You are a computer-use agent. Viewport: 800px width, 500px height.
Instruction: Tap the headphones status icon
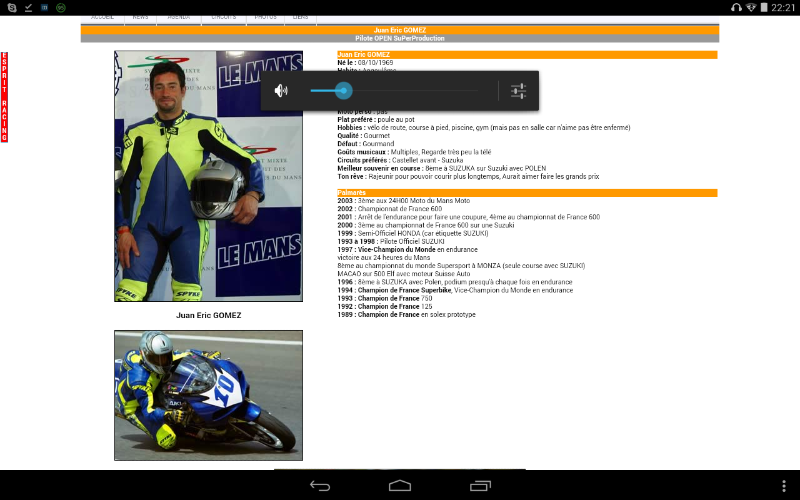(736, 8)
